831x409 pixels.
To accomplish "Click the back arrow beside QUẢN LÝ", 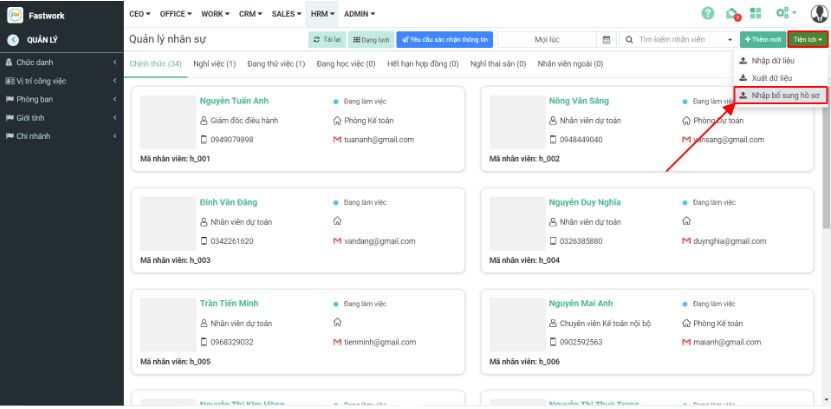I will (13, 40).
